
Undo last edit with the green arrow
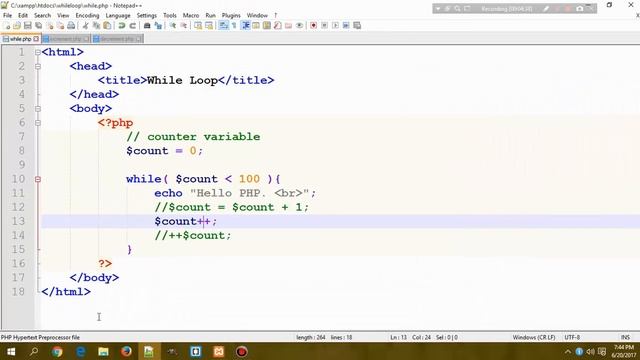click(122, 26)
